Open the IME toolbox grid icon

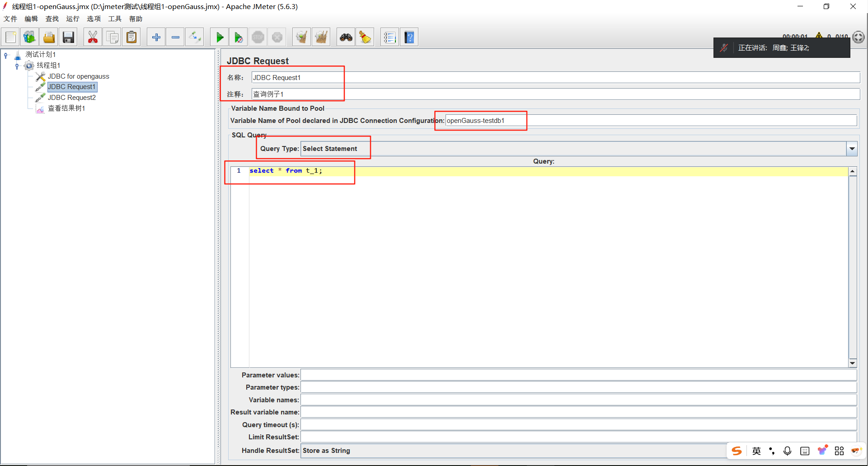point(839,451)
